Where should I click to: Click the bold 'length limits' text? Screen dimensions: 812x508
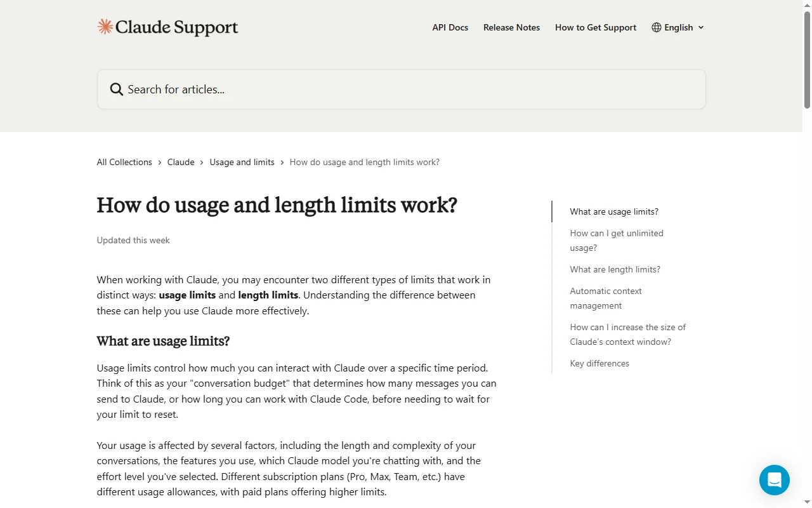click(x=268, y=295)
